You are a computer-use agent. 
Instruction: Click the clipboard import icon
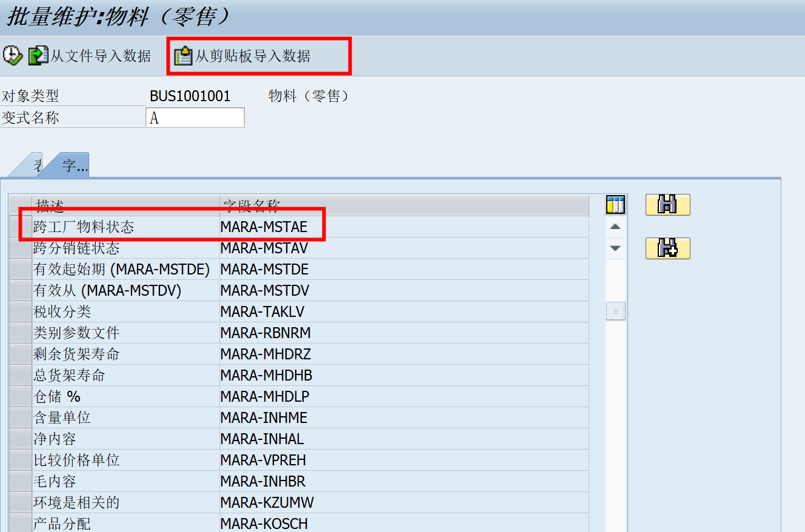[183, 56]
